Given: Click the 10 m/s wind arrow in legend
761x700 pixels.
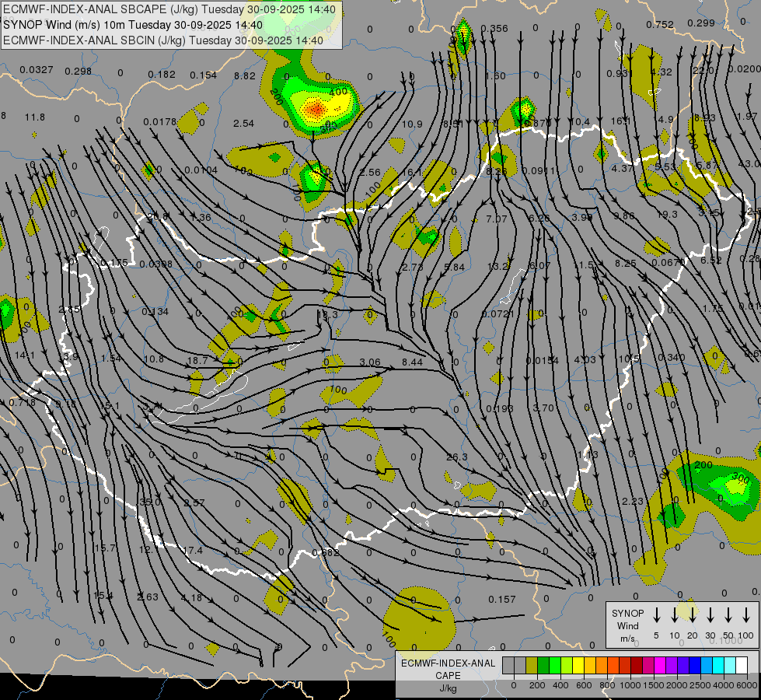Looking at the screenshot, I should 675,615.
